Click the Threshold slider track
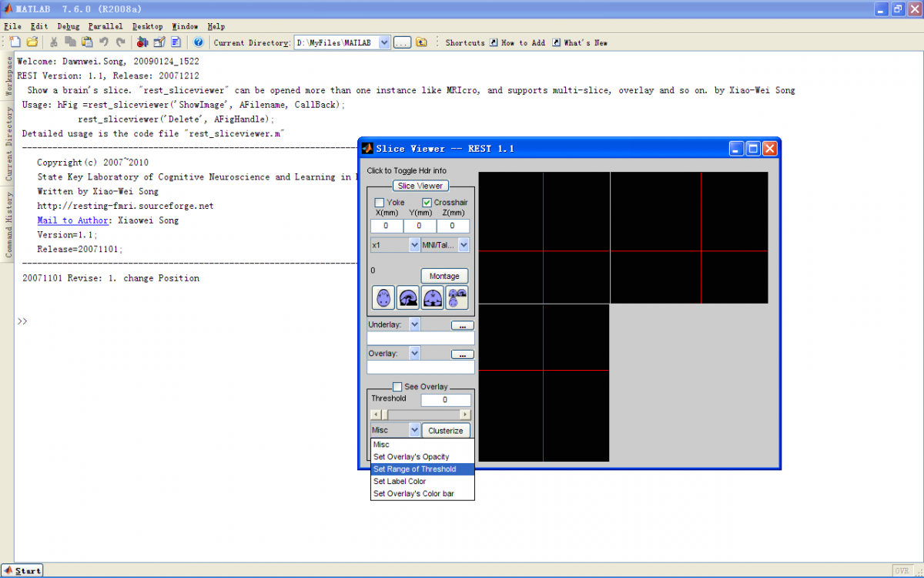This screenshot has height=578, width=924. [420, 415]
